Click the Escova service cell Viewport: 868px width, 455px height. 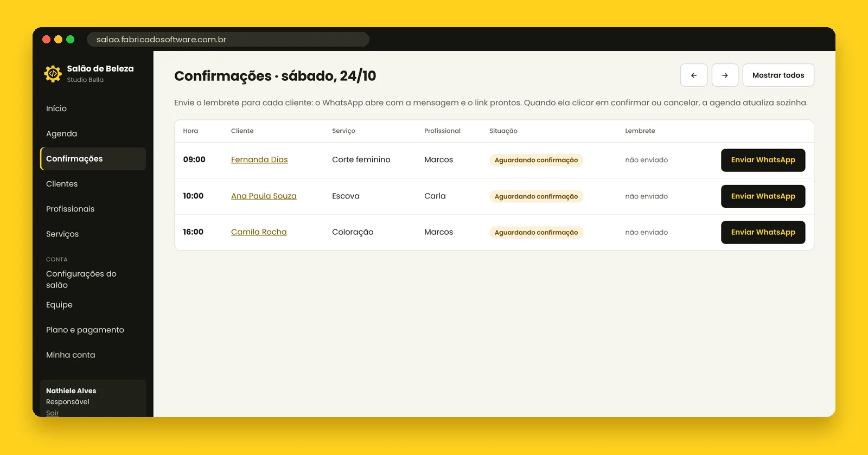[346, 196]
